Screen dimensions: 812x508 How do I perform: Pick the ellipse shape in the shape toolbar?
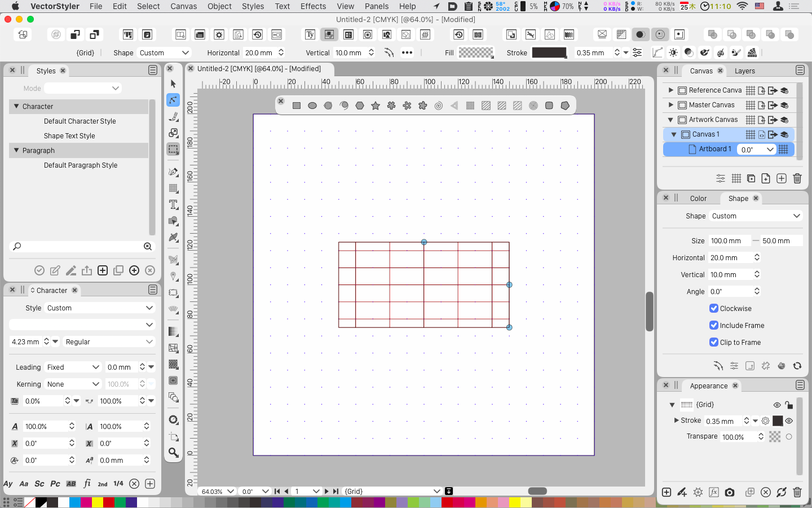pos(312,106)
